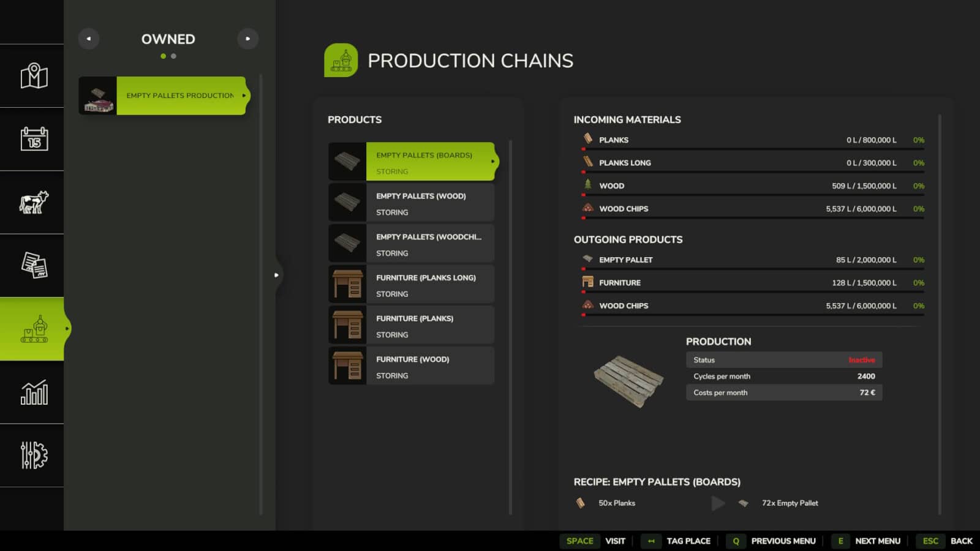The height and width of the screenshot is (551, 980).
Task: Select the production chains factory sidebar icon
Action: (x=34, y=329)
